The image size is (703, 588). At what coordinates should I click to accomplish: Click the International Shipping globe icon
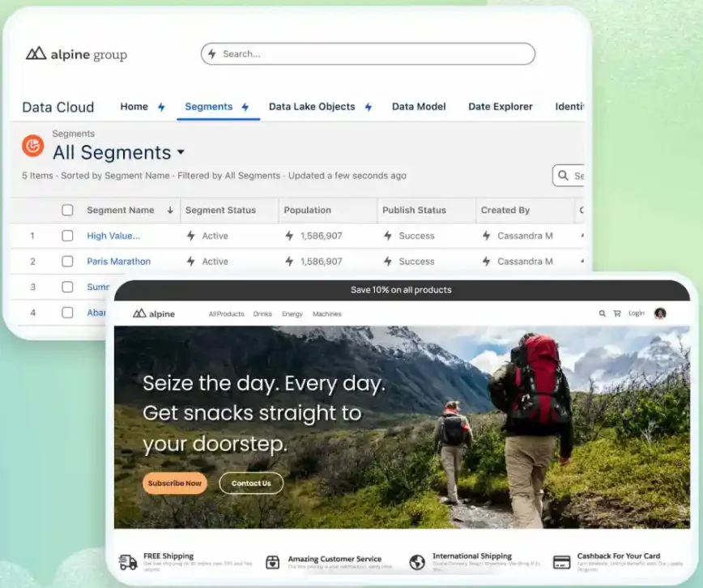coord(417,561)
